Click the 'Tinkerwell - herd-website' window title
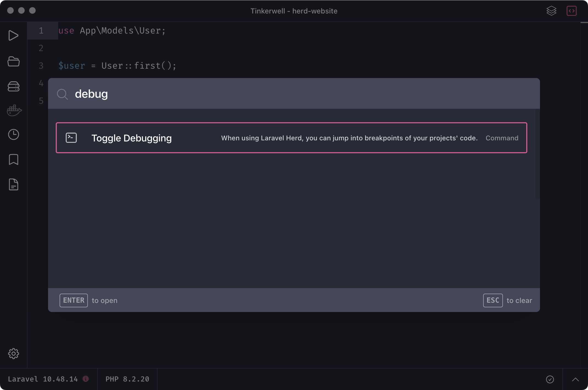The image size is (588, 390). [294, 11]
